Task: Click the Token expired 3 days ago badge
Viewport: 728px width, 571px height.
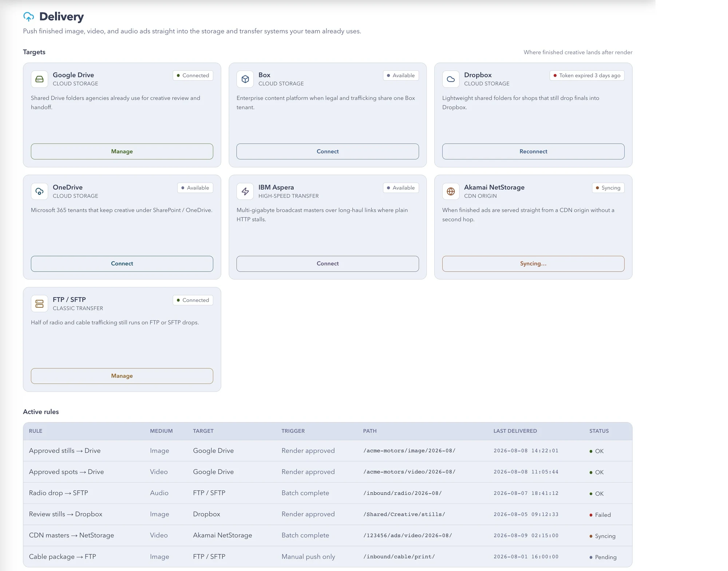Action: pyautogui.click(x=587, y=75)
